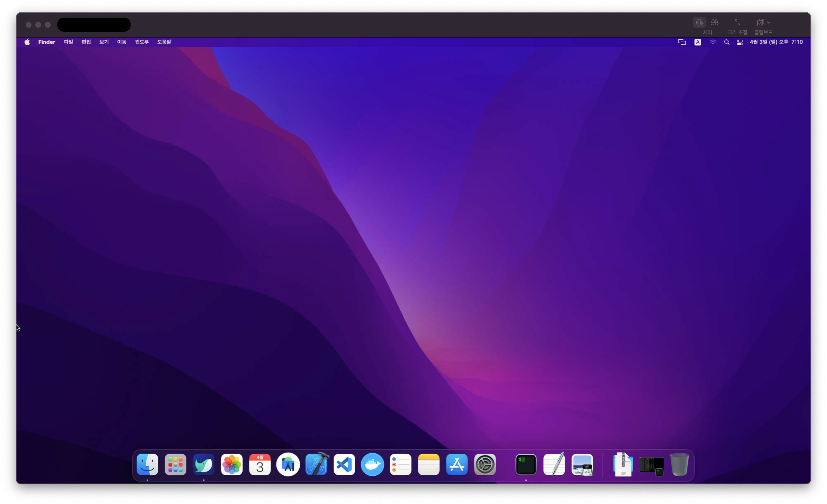This screenshot has width=827, height=504.
Task: Open the input source menu (A icon)
Action: (697, 42)
